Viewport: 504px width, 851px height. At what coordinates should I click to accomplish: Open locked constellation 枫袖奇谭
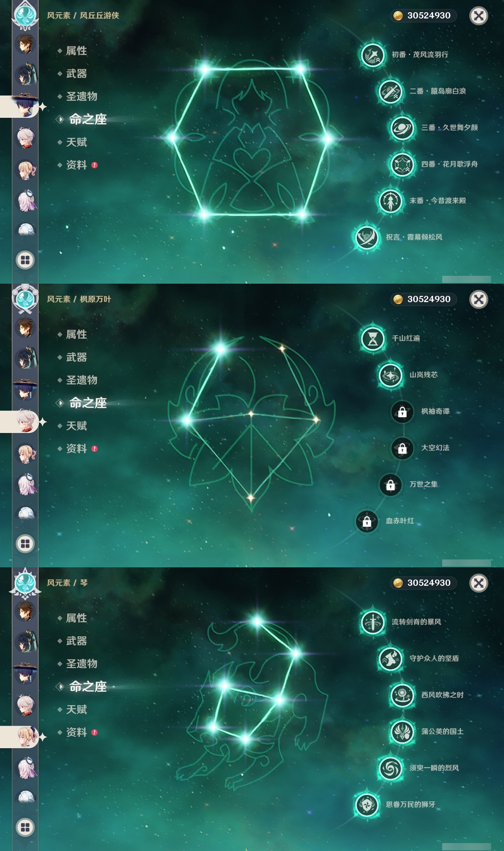click(x=402, y=412)
